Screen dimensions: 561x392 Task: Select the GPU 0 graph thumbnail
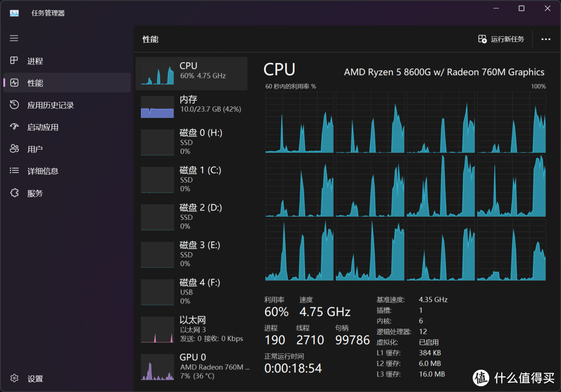click(x=157, y=367)
